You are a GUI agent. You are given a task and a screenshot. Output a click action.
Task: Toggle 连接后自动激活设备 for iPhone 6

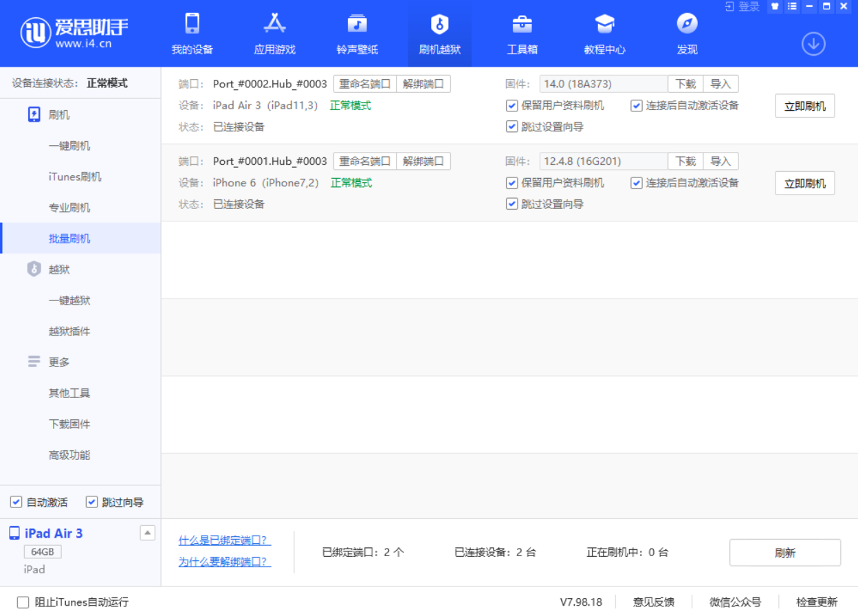click(x=636, y=182)
